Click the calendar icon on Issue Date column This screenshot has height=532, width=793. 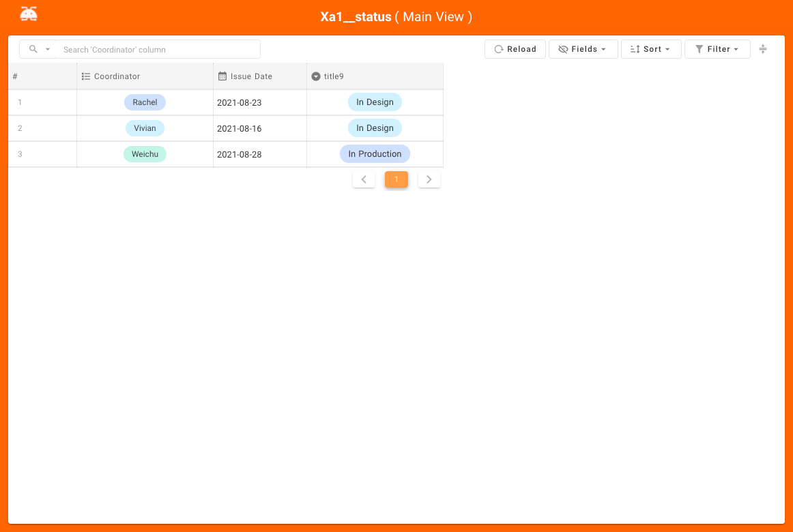(222, 76)
